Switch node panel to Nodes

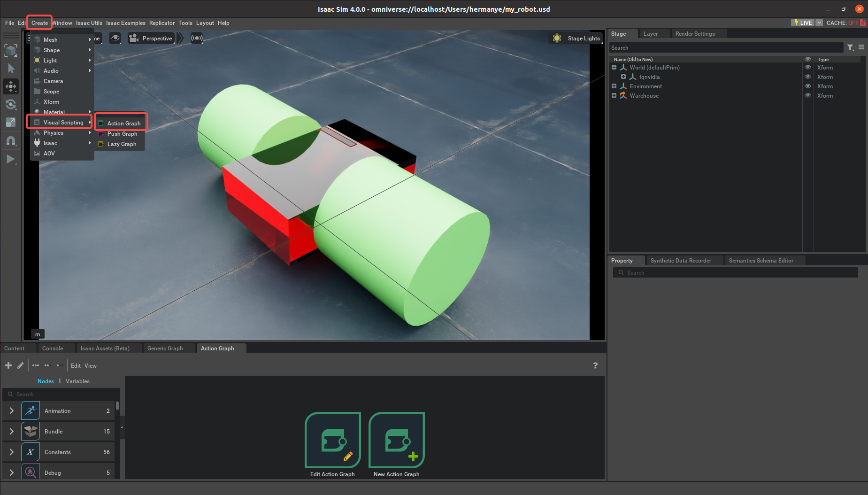click(46, 381)
